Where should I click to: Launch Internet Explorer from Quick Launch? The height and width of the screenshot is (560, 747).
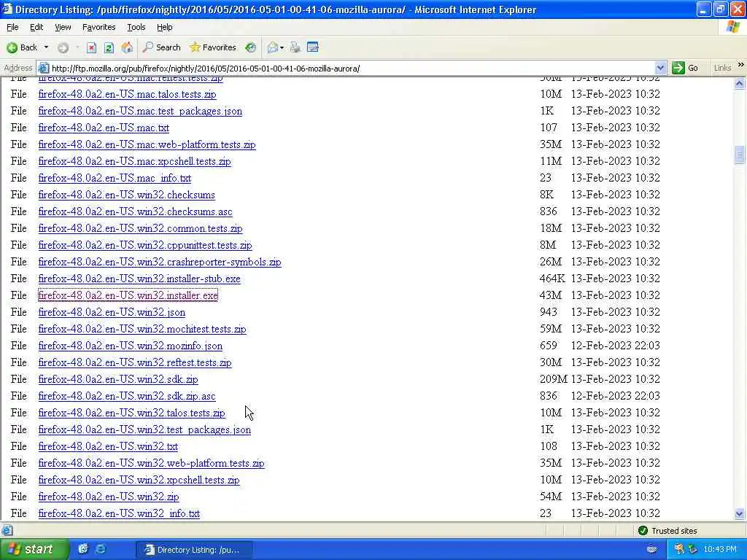click(101, 549)
